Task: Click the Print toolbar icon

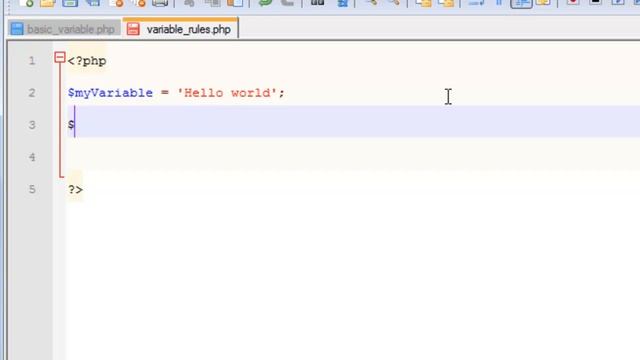Action: pyautogui.click(x=160, y=3)
